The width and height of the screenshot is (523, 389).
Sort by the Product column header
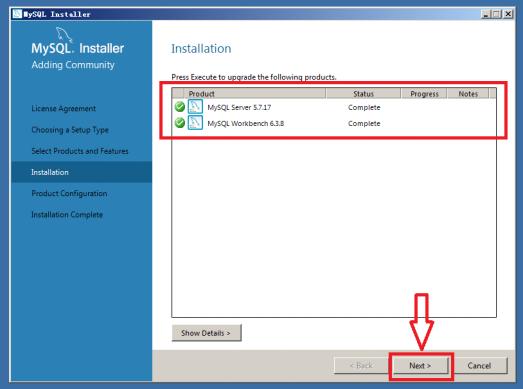click(x=254, y=94)
